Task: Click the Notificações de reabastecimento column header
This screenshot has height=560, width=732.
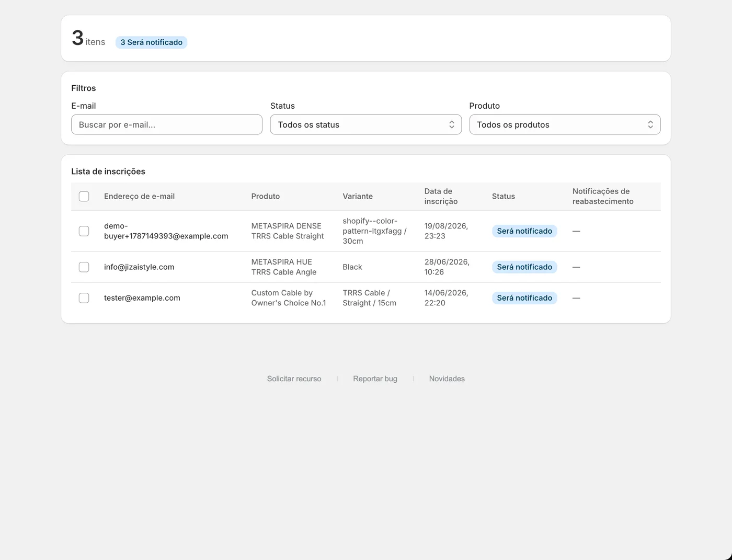Action: 603,197
